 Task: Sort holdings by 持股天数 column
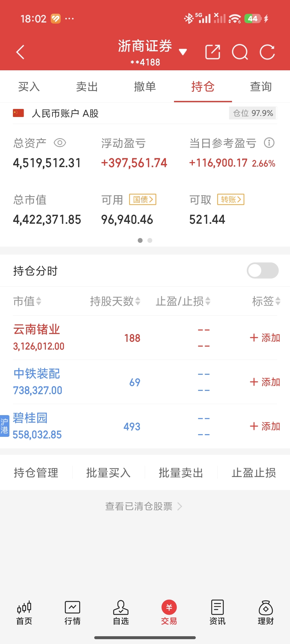pos(115,301)
